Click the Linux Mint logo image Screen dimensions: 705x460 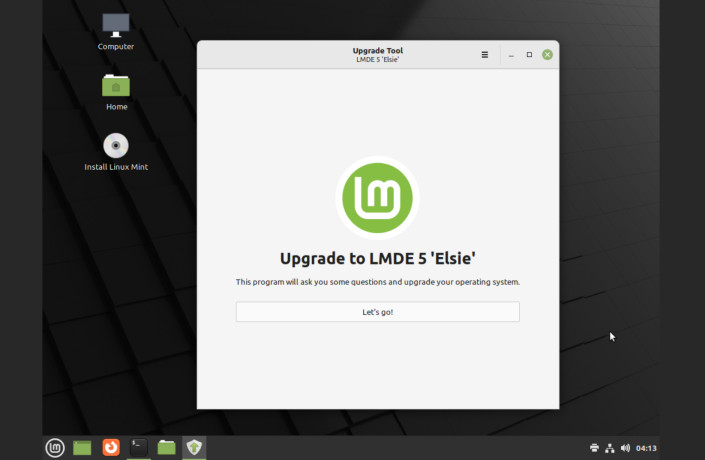[x=377, y=198]
